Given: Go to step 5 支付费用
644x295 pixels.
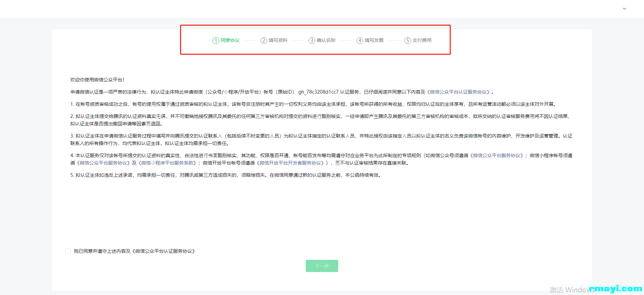Looking at the screenshot, I should [418, 41].
